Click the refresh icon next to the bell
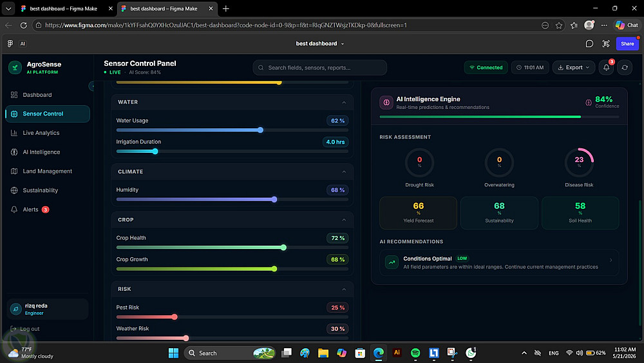The image size is (644, 363). click(625, 68)
